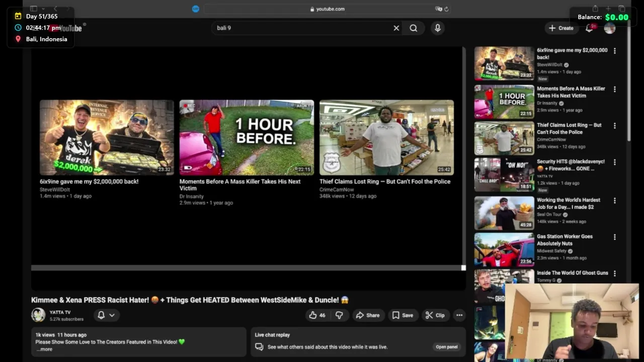644x362 pixels.
Task: Open sidebar Midwest Safety channel name
Action: pyautogui.click(x=551, y=251)
